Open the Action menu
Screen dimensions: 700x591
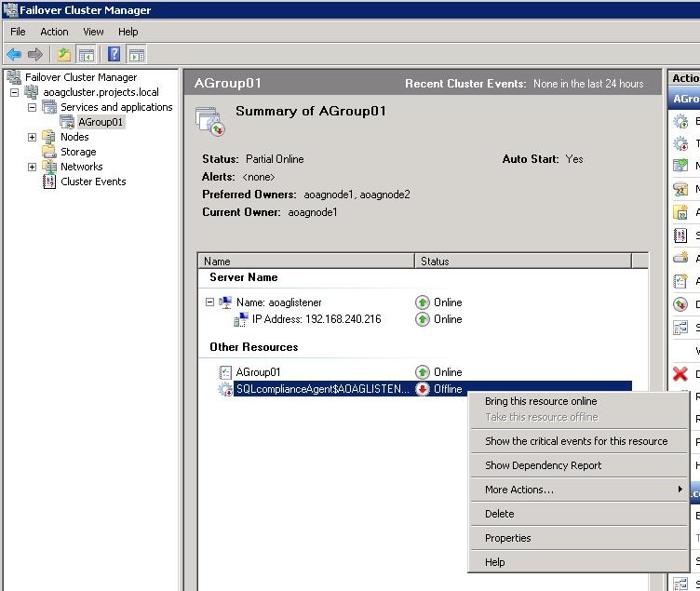point(54,32)
